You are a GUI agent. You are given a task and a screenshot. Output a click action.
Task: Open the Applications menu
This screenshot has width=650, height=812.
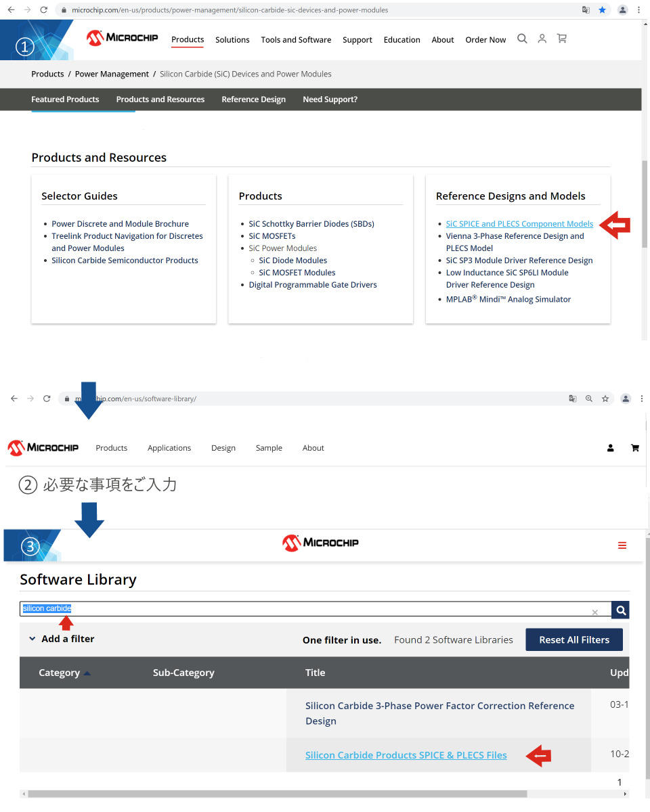pyautogui.click(x=169, y=448)
